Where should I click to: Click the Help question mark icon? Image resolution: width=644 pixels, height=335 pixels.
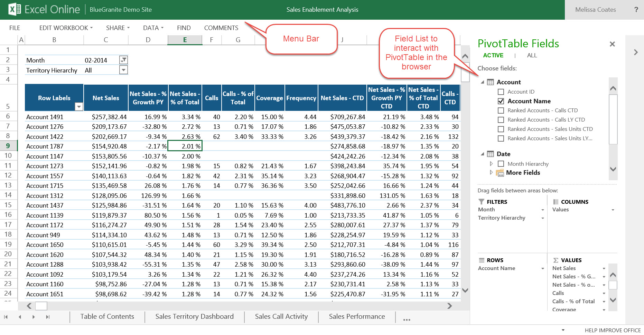[x=636, y=10]
